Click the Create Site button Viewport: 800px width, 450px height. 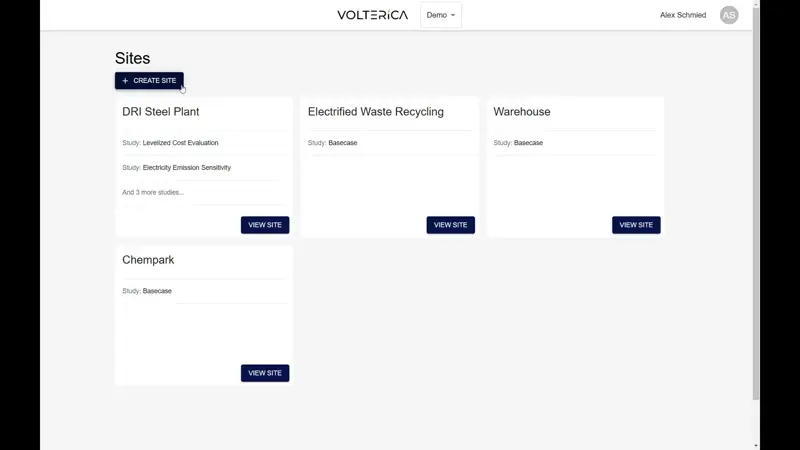[149, 81]
